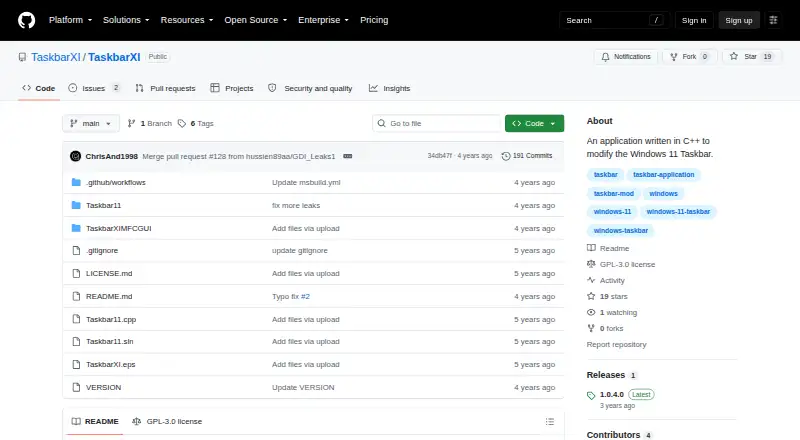Click the file icon beside Taskbar11.sln

[x=76, y=341]
